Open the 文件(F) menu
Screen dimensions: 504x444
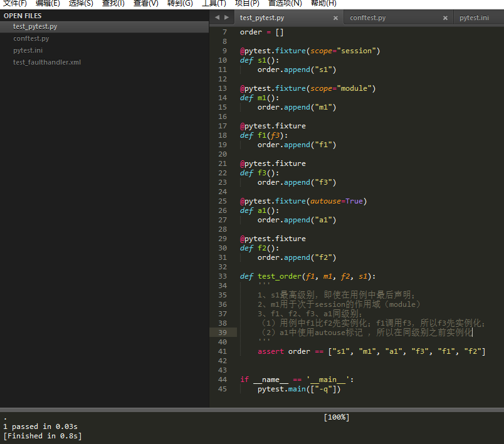click(15, 3)
